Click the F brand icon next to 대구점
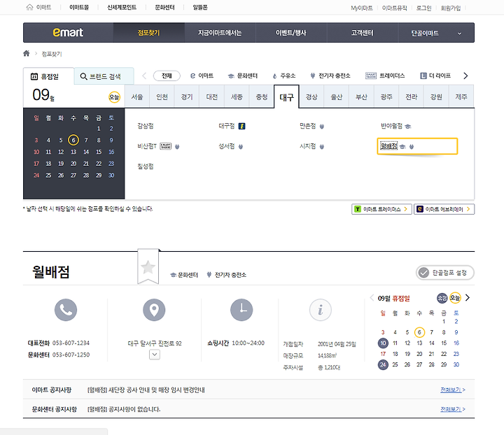This screenshot has width=504, height=435. (x=241, y=126)
